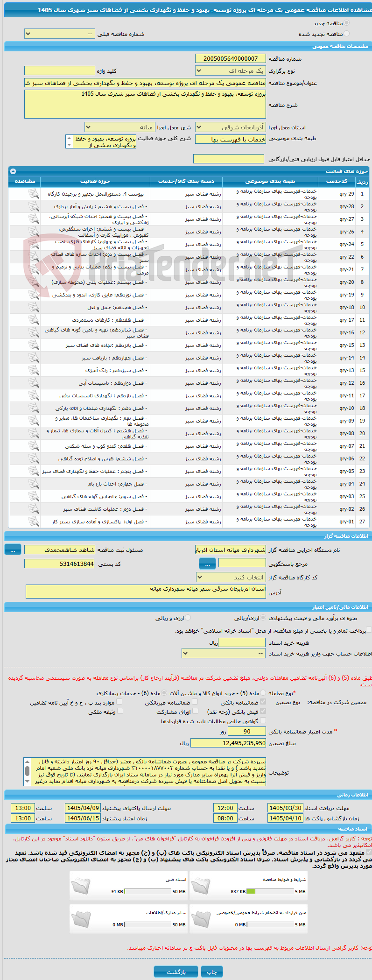This screenshot has width=372, height=980.
Task: Open متن قرارداد folder icon
Action: click(x=201, y=919)
